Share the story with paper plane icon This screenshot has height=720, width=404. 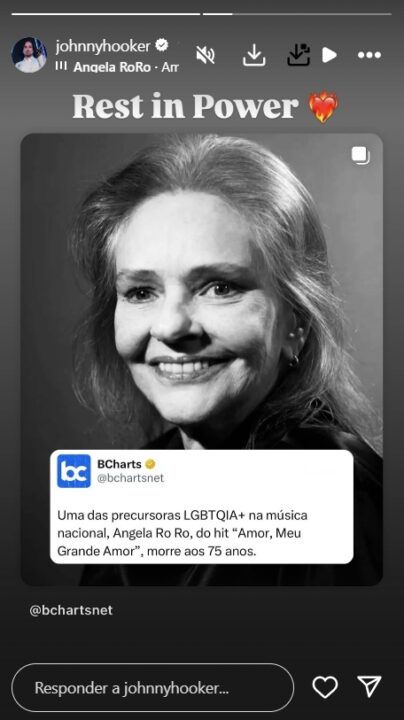(x=370, y=687)
